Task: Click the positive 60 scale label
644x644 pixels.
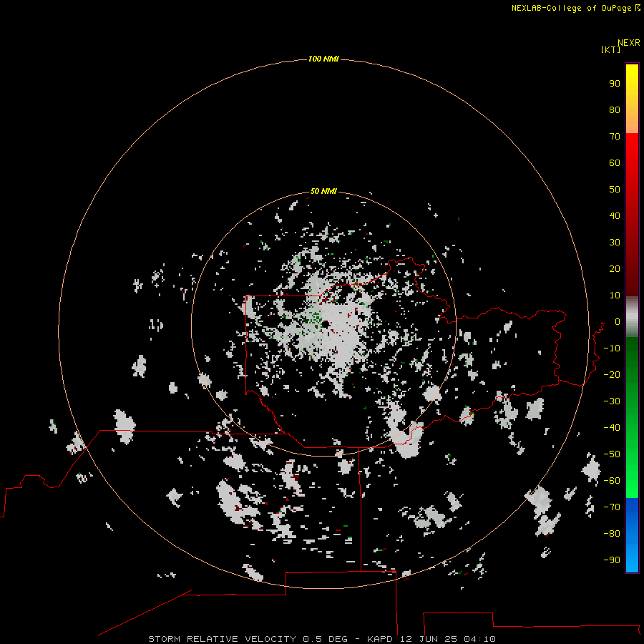Action: pos(615,162)
